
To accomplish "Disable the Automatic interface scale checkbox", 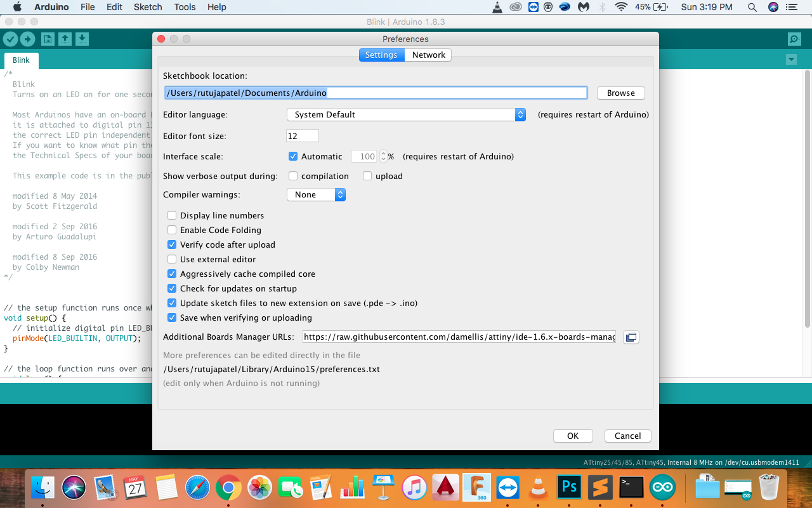I will (x=293, y=156).
